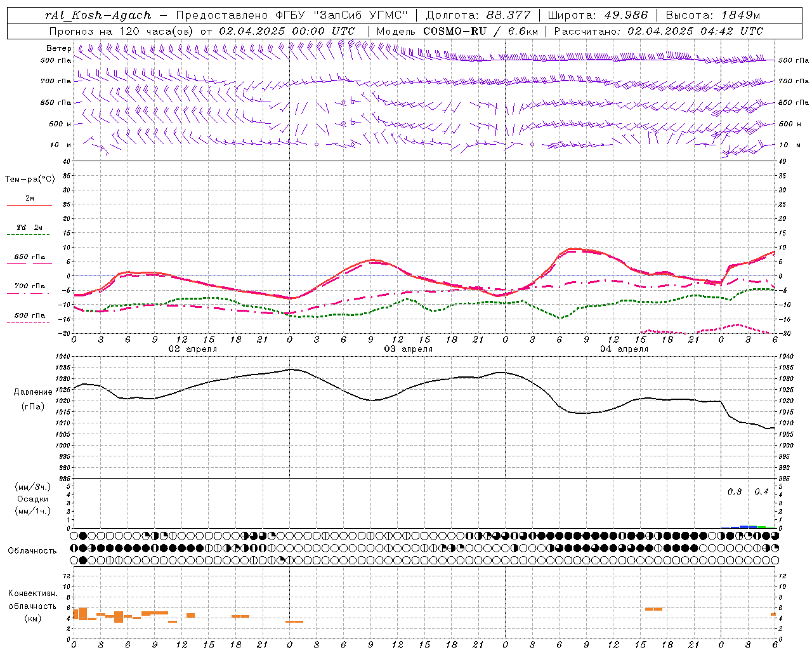Image resolution: width=812 pixels, height=650 pixels.
Task: Click the calculation time Рассчитано: 02.04.2025 04:42 UTC
Action: click(x=658, y=31)
